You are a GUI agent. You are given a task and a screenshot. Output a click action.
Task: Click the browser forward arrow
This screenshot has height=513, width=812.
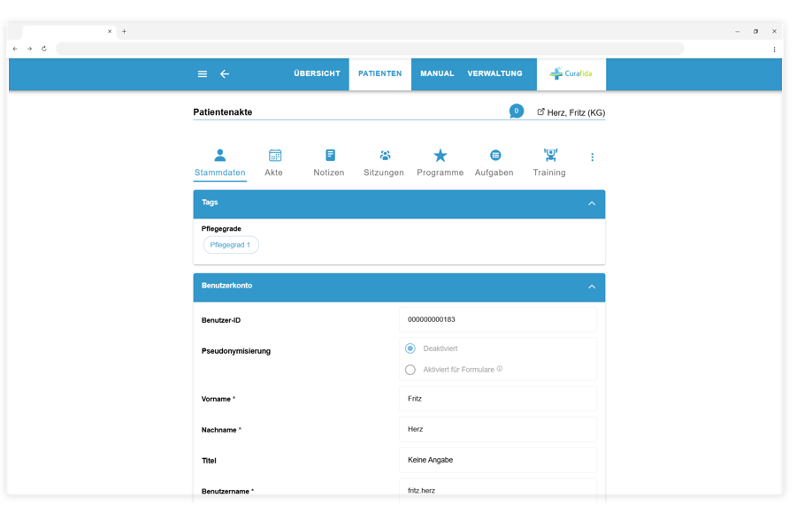coord(29,49)
